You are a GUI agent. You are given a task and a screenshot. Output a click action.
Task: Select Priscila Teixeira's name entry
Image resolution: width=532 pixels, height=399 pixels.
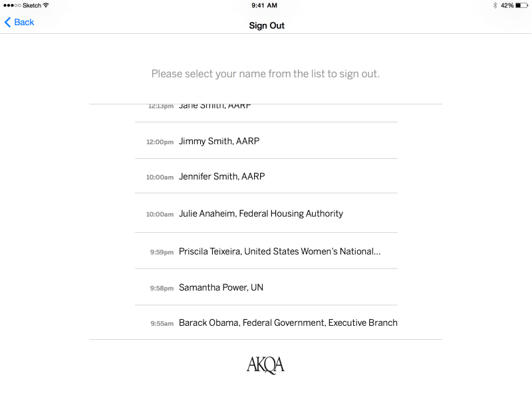pos(279,251)
